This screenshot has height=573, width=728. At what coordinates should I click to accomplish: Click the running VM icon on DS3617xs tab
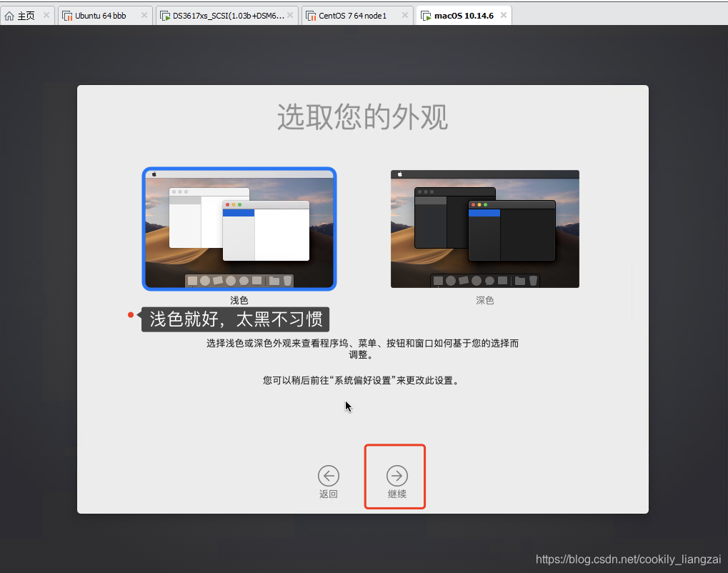point(165,16)
